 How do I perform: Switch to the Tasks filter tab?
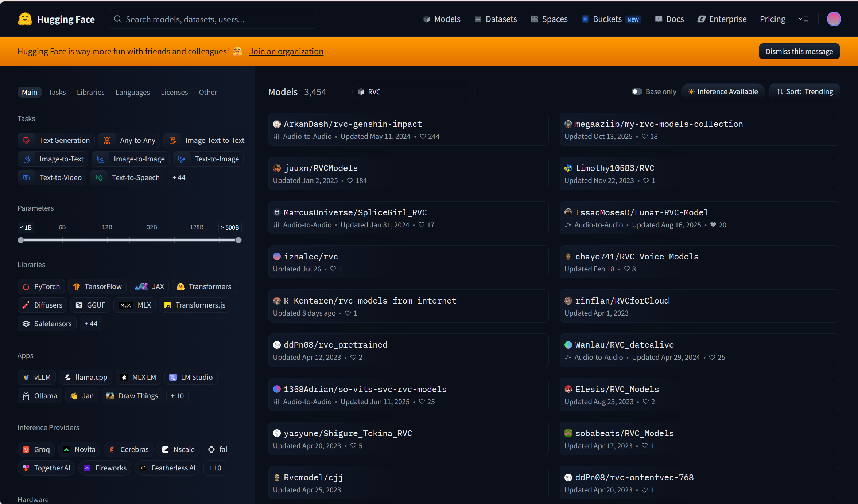coord(57,92)
